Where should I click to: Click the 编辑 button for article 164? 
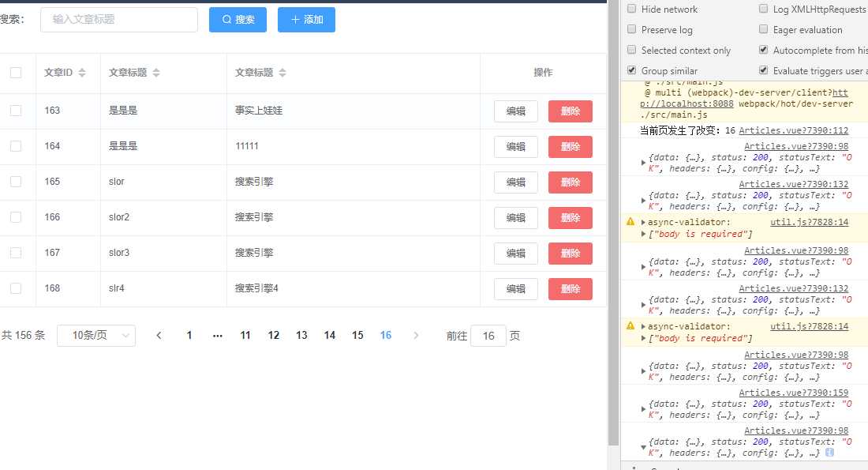click(x=515, y=146)
